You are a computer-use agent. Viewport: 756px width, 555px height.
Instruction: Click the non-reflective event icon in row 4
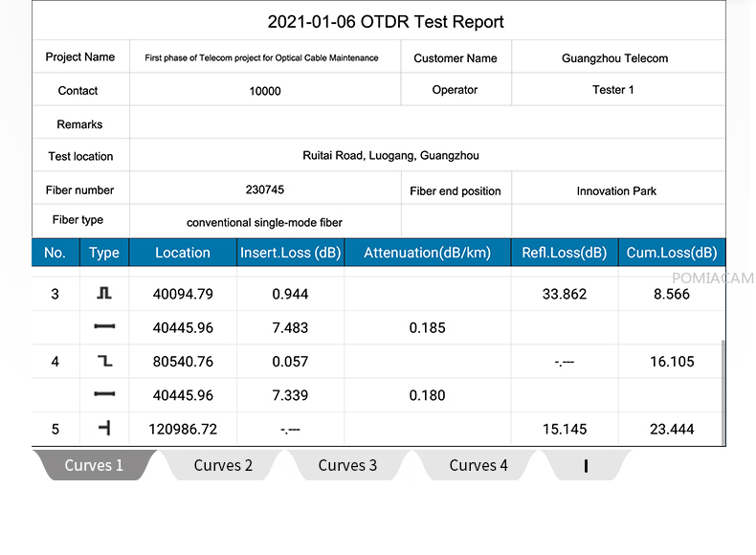point(104,362)
